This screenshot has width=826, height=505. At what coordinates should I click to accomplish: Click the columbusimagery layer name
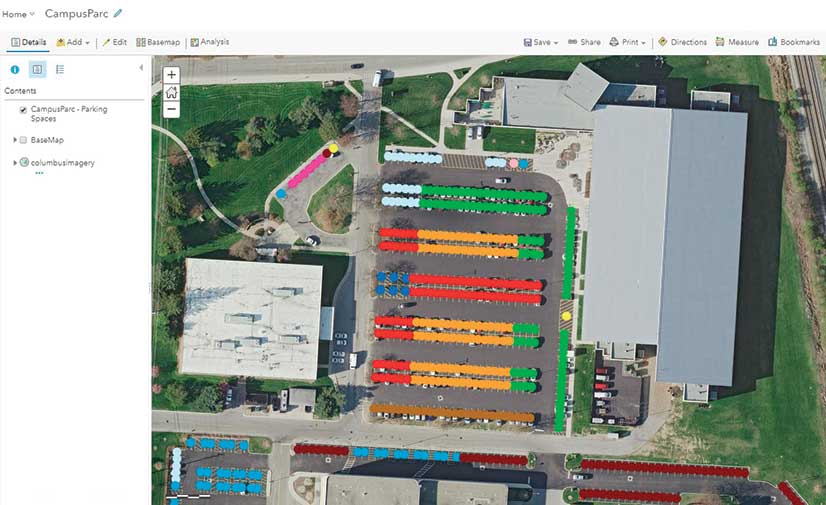tap(63, 163)
